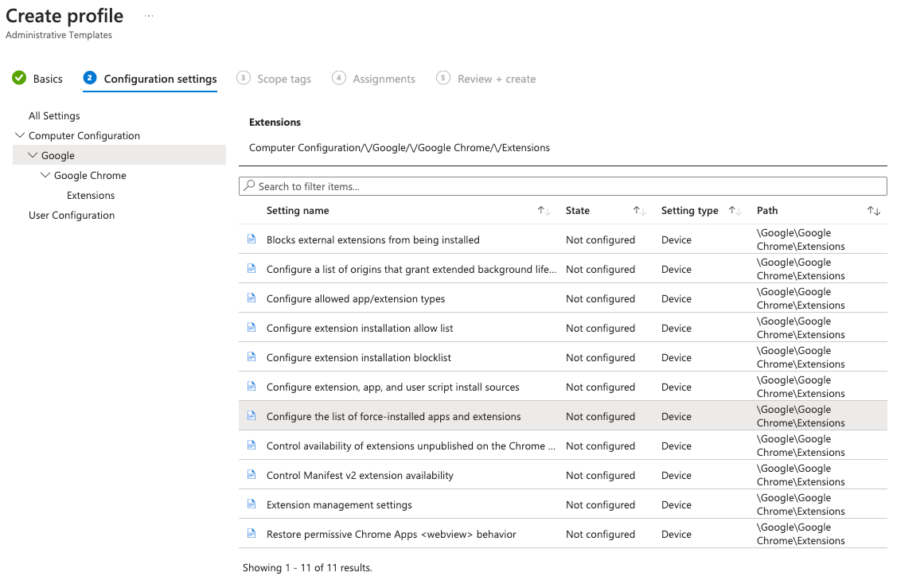Click the document icon for "Configure extension installation allow list"
This screenshot has width=924, height=584.
[252, 327]
